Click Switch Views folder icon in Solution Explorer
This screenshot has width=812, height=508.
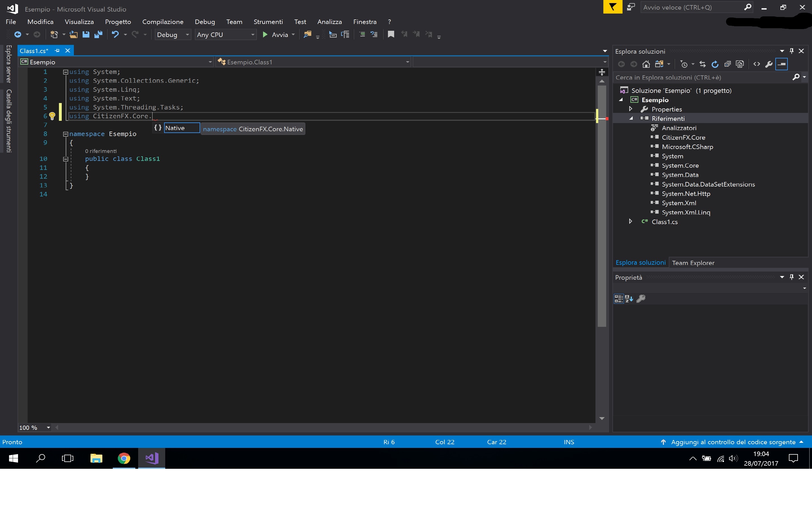tap(659, 64)
